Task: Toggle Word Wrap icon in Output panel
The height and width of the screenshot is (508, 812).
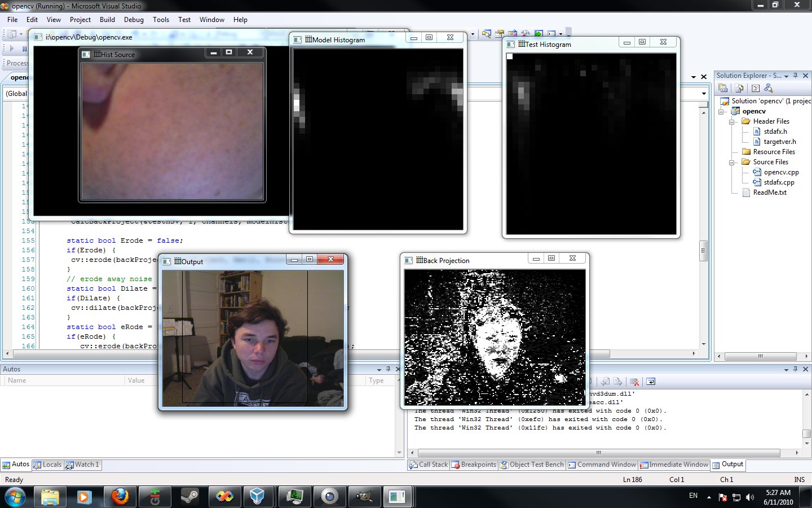Action: click(650, 382)
